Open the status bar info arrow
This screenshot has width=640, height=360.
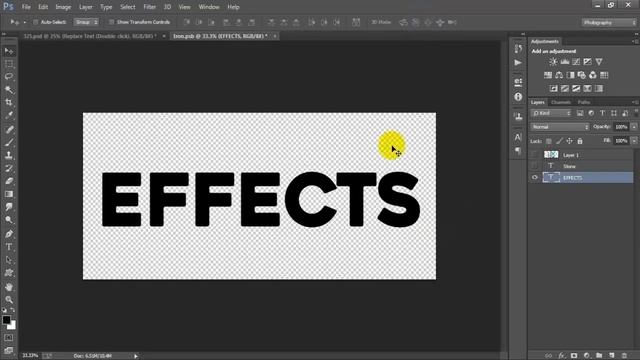[x=136, y=356]
